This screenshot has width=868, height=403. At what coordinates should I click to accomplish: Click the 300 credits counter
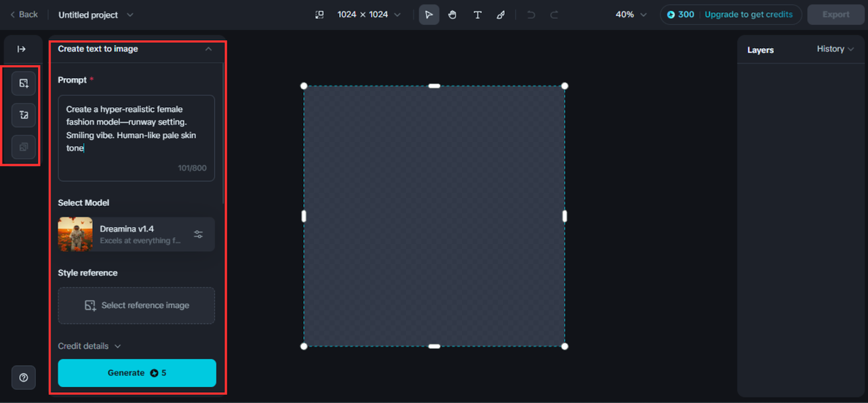point(680,14)
